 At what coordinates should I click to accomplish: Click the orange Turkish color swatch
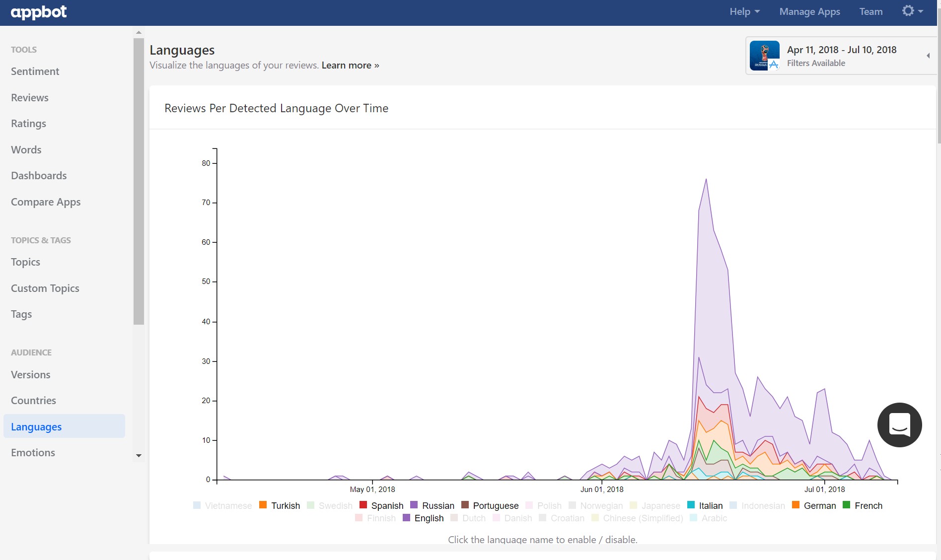pyautogui.click(x=263, y=505)
